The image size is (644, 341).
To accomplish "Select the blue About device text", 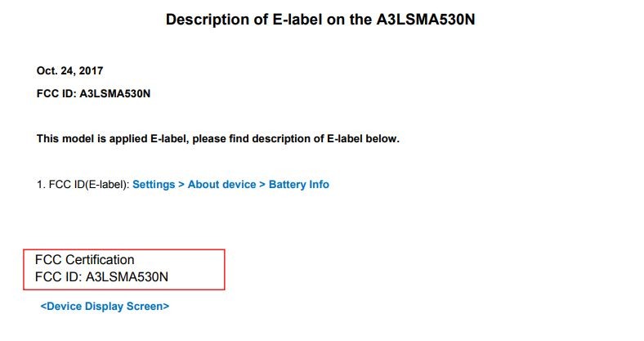I will click(x=221, y=185).
